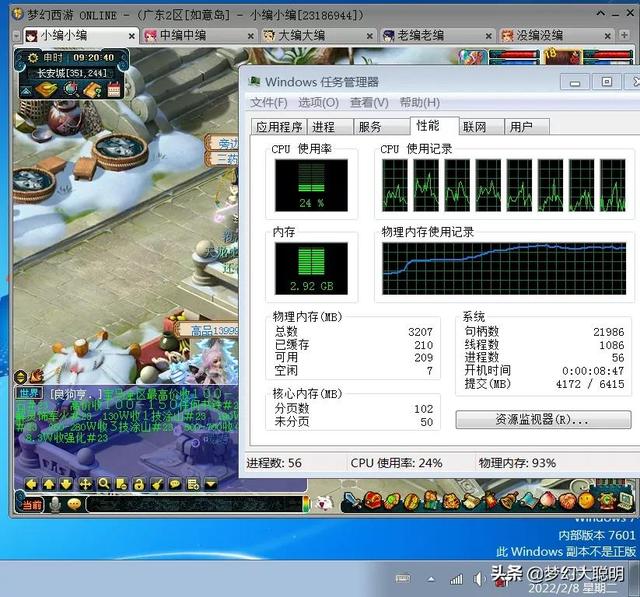
Task: Open the network signal icon in system tray
Action: coord(456,579)
